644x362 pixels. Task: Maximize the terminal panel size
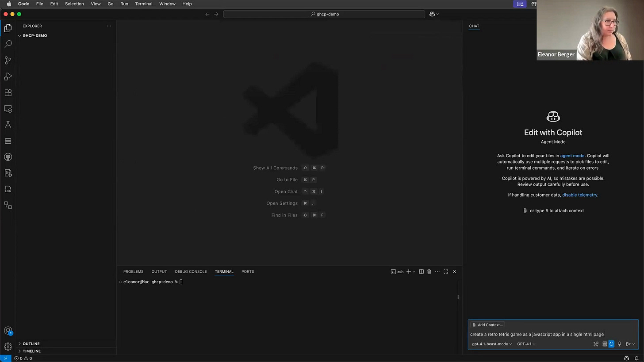tap(446, 271)
